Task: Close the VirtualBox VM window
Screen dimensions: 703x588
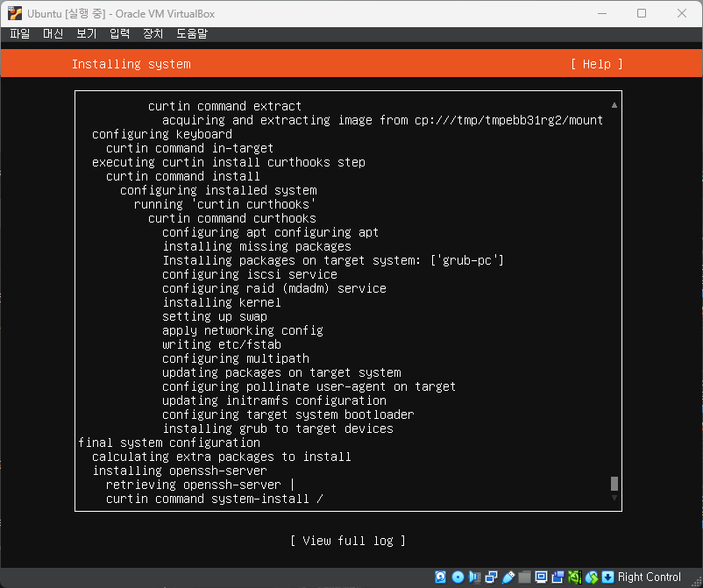Action: (681, 13)
